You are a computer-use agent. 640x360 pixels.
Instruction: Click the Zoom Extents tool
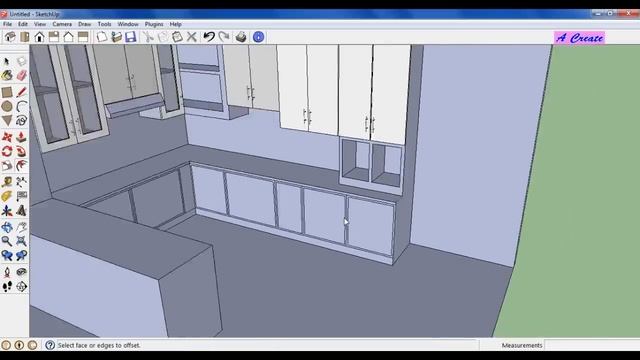21,241
